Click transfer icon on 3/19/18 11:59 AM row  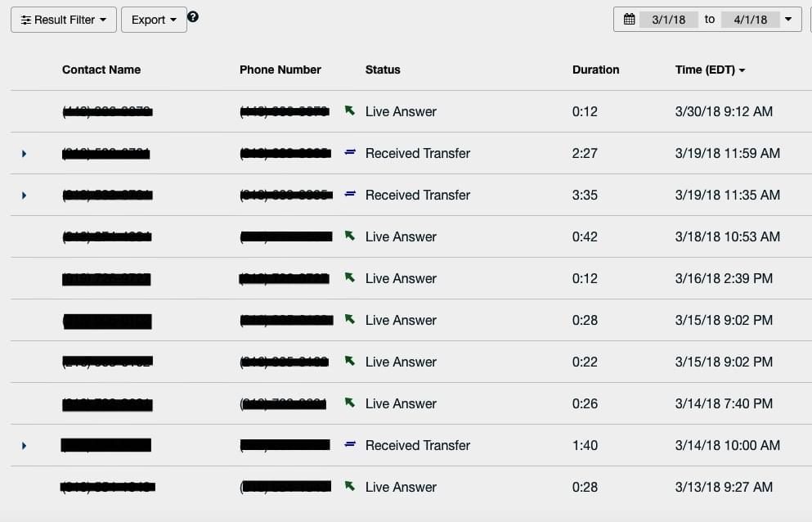(x=350, y=152)
